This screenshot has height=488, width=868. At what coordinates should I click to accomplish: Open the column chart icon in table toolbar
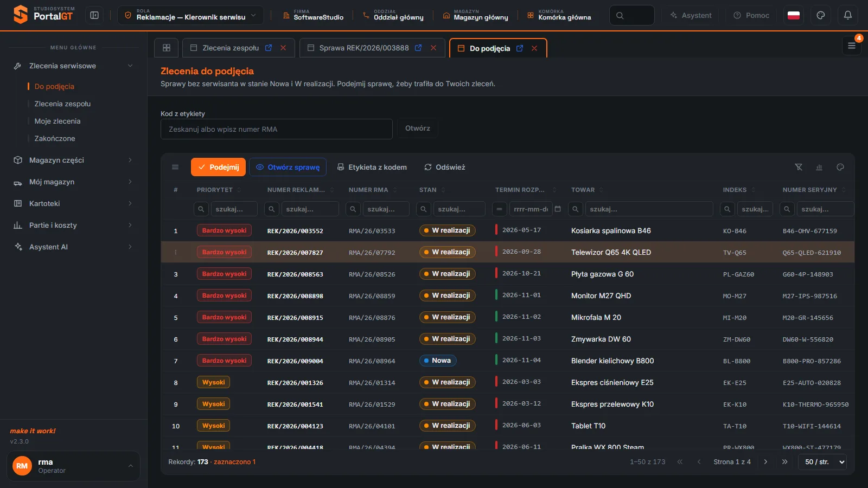819,167
